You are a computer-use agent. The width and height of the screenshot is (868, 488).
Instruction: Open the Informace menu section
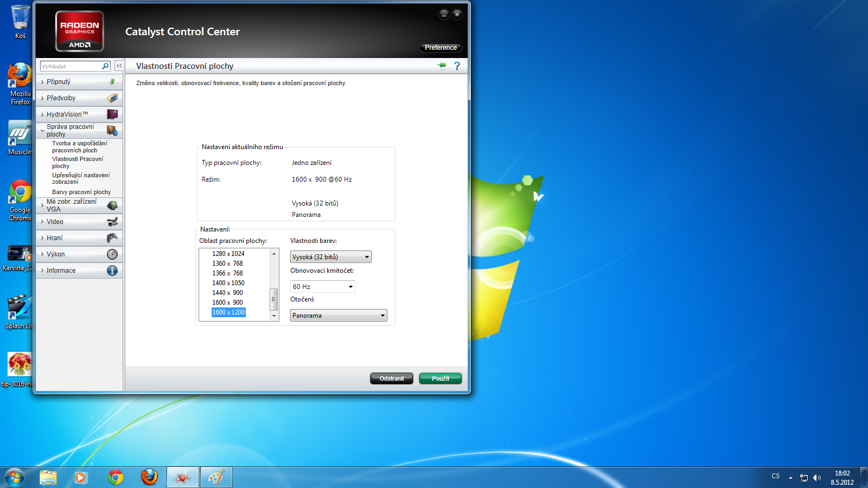[79, 271]
